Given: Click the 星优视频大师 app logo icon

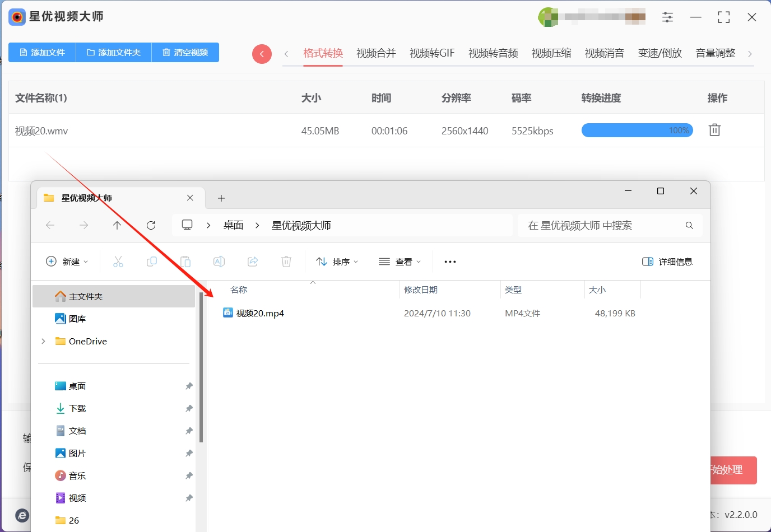Looking at the screenshot, I should pos(17,17).
